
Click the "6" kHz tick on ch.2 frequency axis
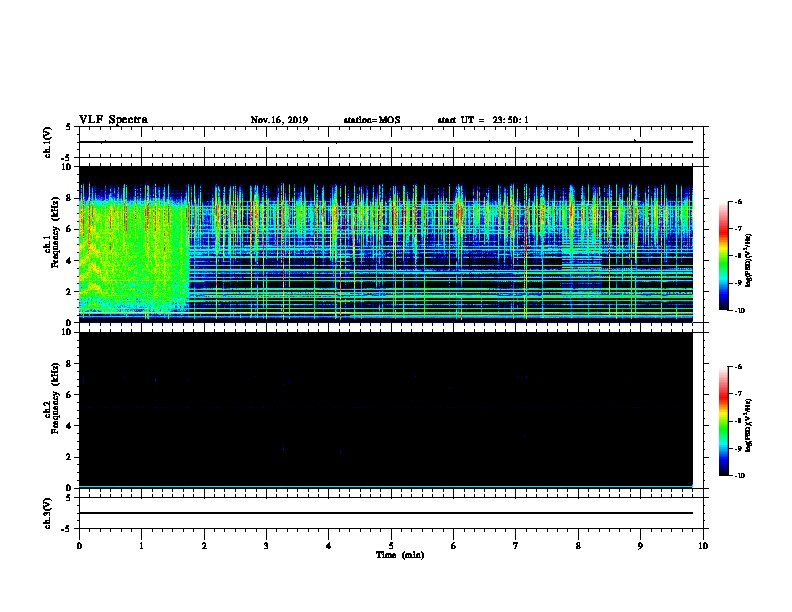[69, 395]
